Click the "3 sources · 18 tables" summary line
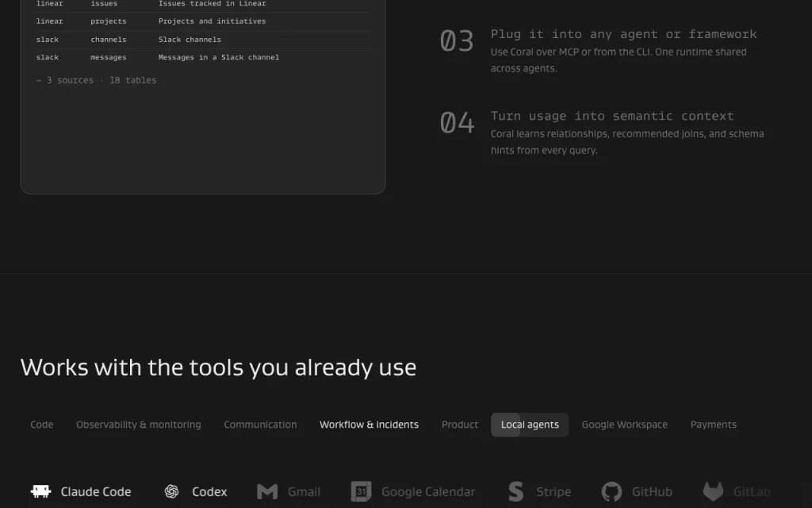The height and width of the screenshot is (508, 812). tap(96, 80)
